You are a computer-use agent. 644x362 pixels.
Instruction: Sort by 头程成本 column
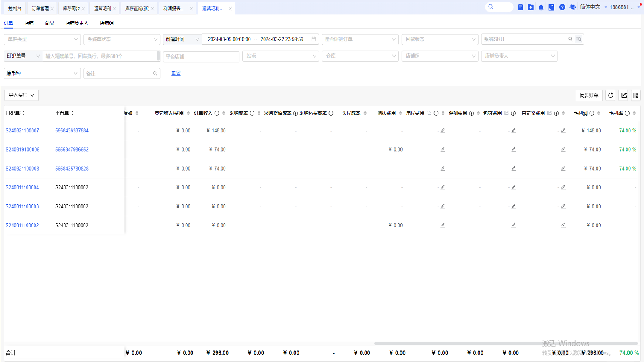[x=365, y=113]
